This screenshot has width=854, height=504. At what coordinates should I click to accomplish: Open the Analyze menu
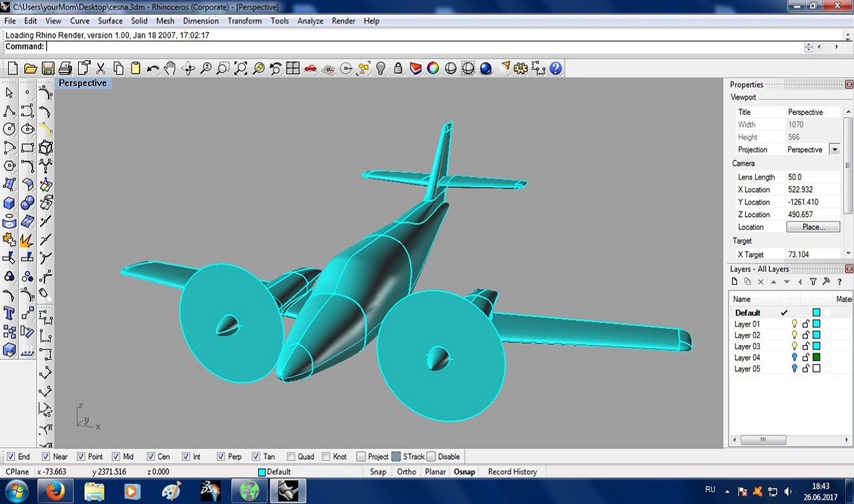click(x=310, y=21)
